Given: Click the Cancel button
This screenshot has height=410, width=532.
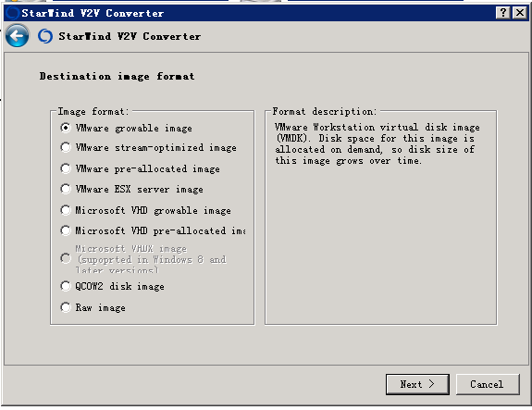Looking at the screenshot, I should tap(488, 384).
